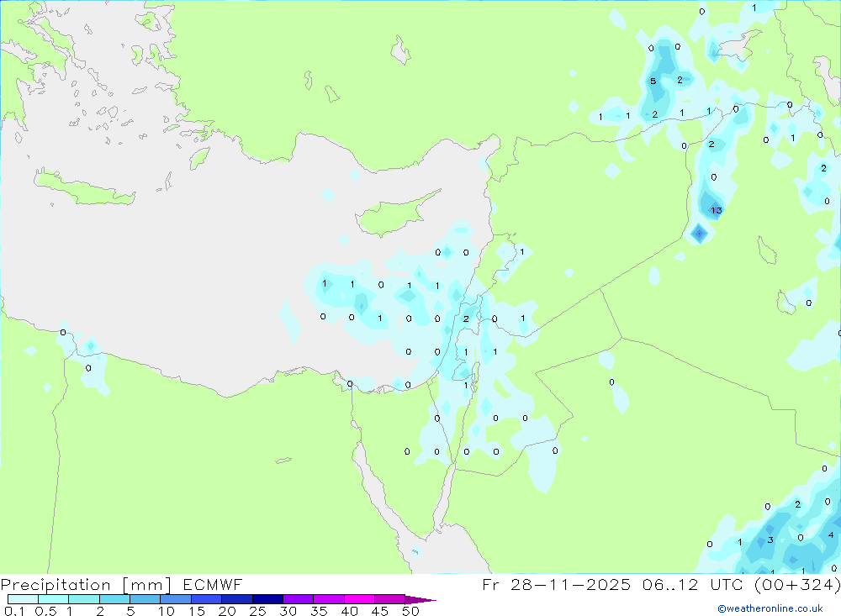Screen dimensions: 841x616
Task: Click the date "Fr 28-11-2025"
Action: coord(557,584)
